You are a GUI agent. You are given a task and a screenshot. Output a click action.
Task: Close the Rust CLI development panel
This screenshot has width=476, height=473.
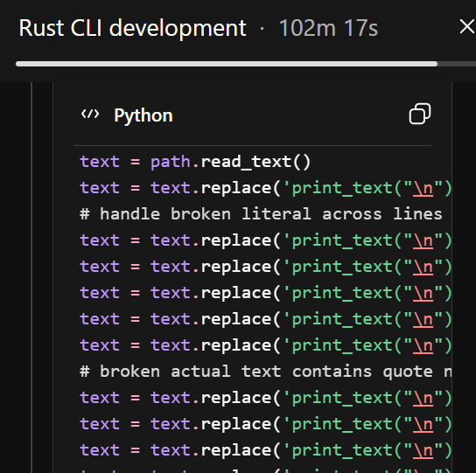click(467, 27)
